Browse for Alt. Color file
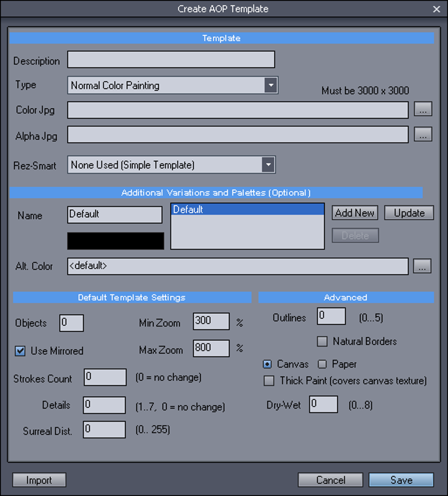448x496 pixels. 422,266
